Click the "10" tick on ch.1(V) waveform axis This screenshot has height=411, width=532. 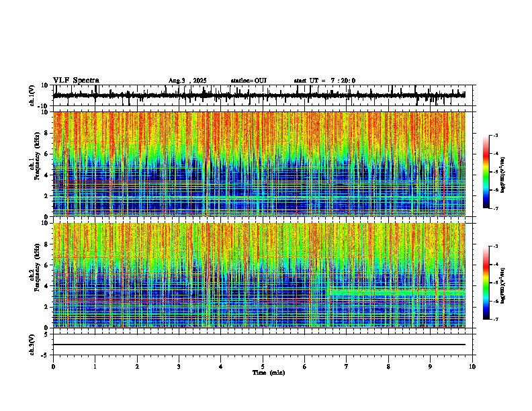pos(46,85)
